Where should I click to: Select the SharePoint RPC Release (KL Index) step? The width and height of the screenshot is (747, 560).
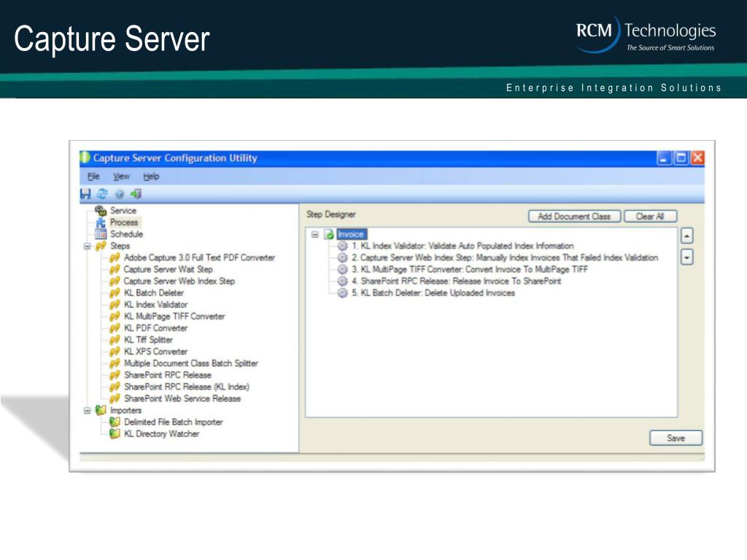[187, 387]
